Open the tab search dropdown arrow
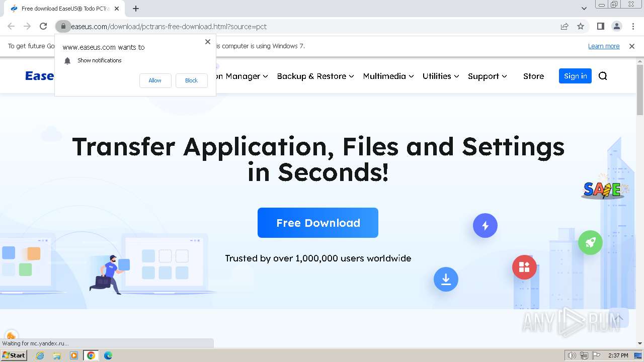 (584, 8)
